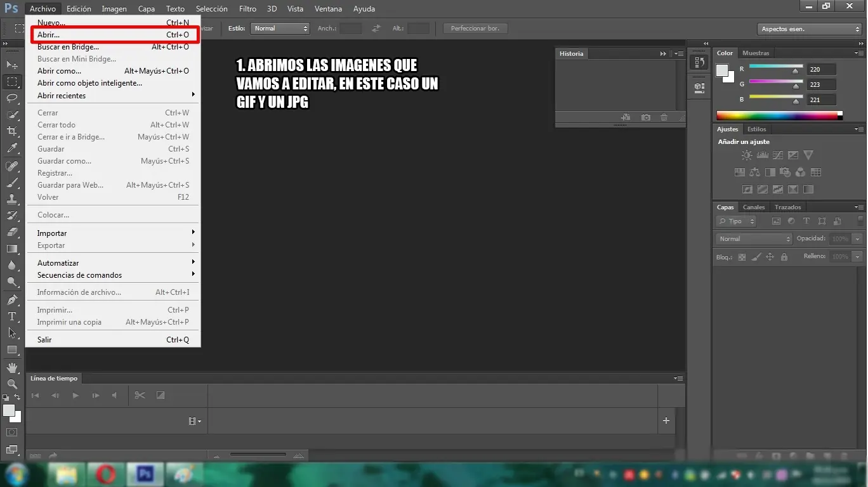Open the Capas blend mode Normal dropdown

[x=754, y=239]
